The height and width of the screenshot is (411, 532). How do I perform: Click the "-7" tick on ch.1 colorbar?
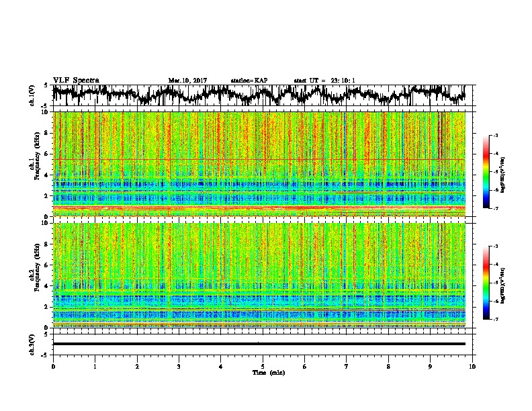(495, 208)
